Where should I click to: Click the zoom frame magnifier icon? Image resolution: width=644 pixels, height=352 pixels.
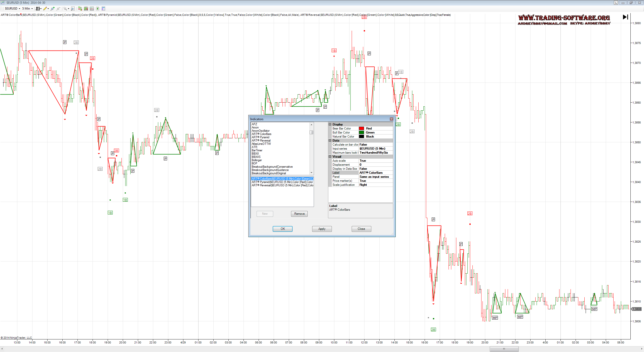(73, 9)
